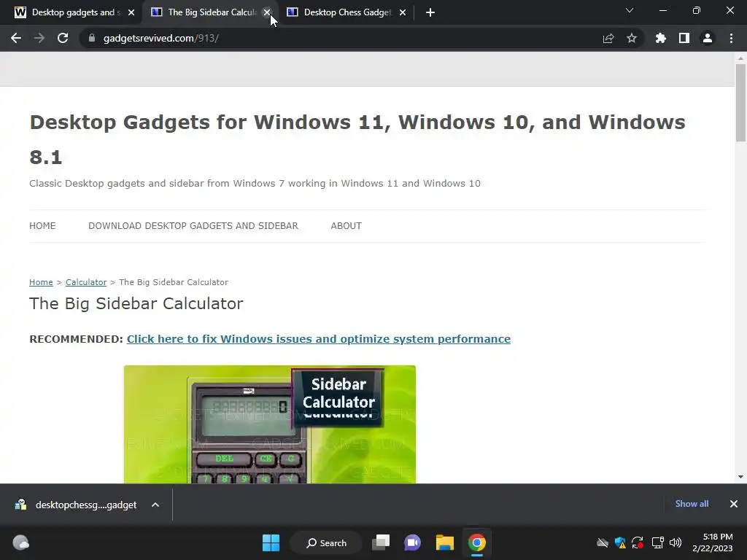The image size is (747, 560).
Task: Click the scrollbar down arrow
Action: pyautogui.click(x=740, y=477)
